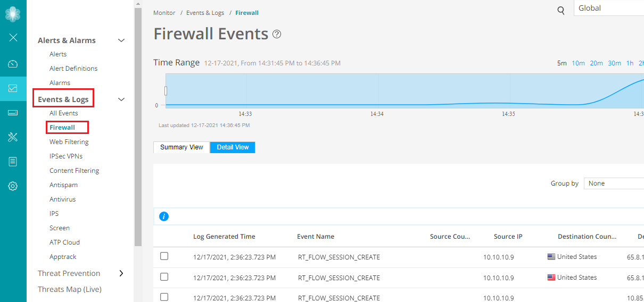Open the Devices icon in sidebar

13,113
